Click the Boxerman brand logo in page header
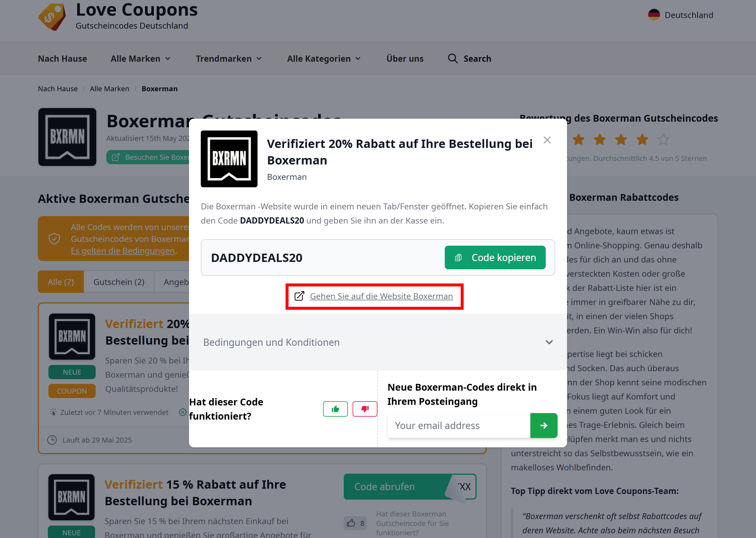 pos(67,137)
